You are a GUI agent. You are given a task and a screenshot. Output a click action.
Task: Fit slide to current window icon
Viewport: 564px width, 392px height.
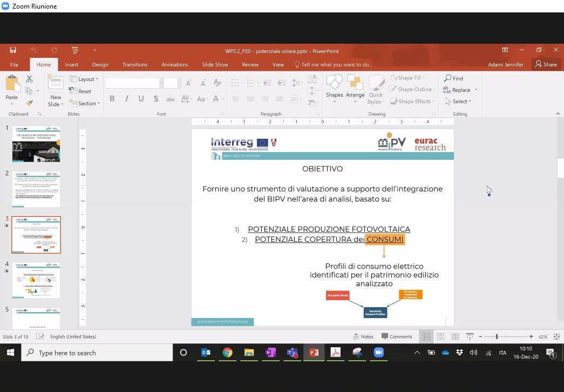click(556, 336)
